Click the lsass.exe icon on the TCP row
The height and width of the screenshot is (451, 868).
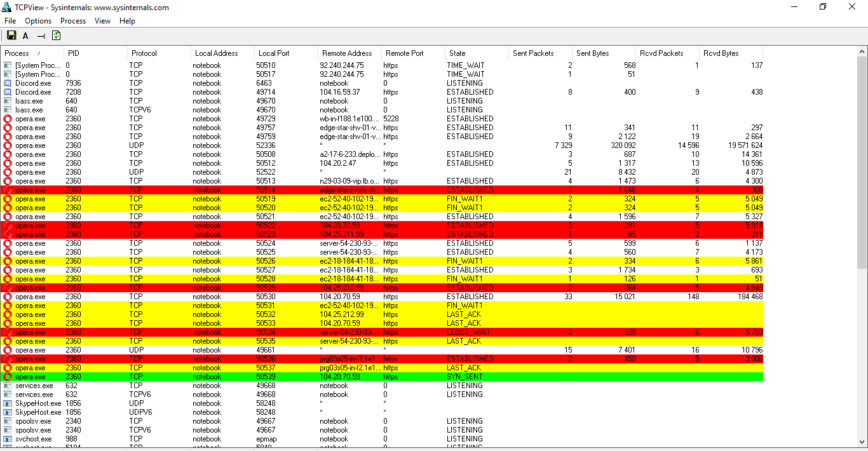coord(8,101)
